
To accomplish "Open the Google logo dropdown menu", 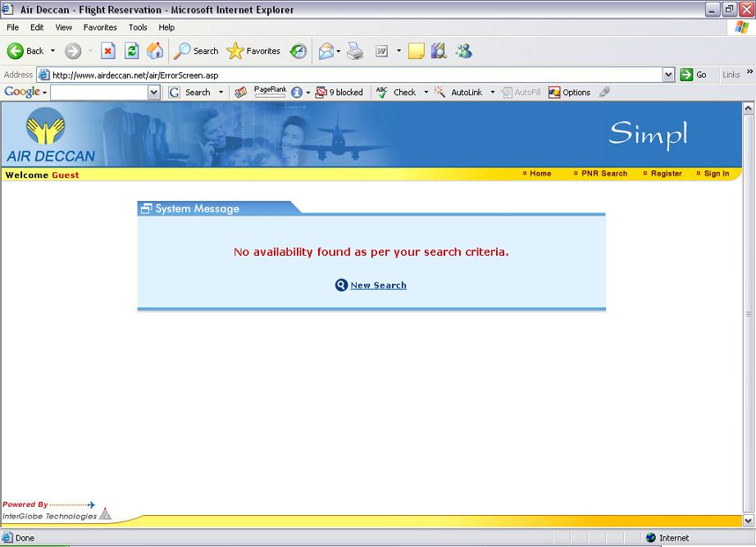I will click(x=25, y=92).
